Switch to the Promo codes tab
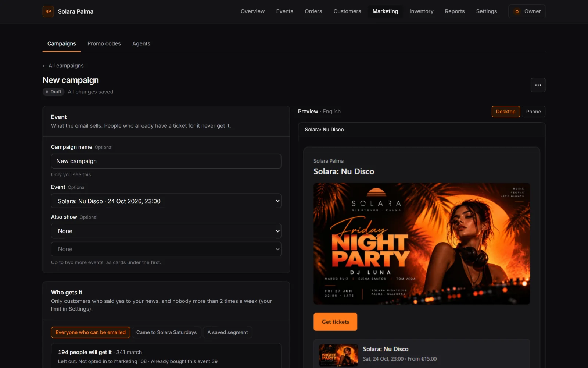Screen dimensions: 588x368 click(x=104, y=43)
